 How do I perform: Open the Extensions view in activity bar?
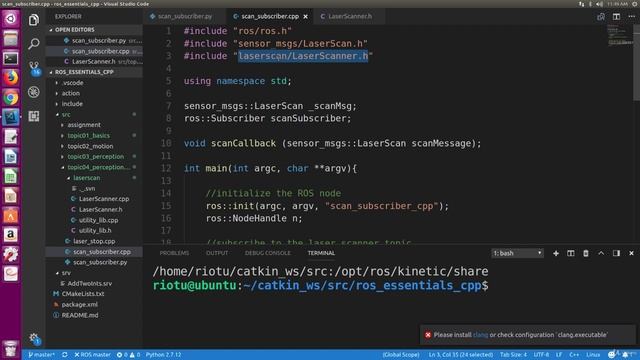pos(34,116)
